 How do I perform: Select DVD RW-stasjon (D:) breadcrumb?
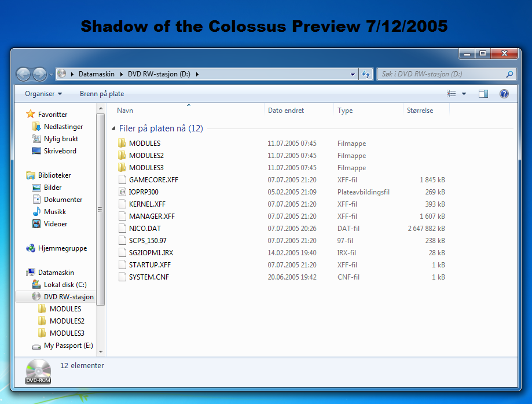[159, 74]
